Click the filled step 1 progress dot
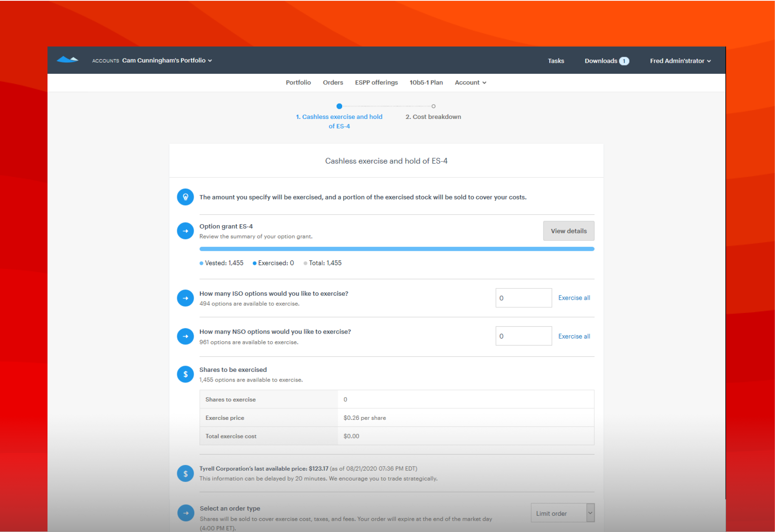The height and width of the screenshot is (532, 775). click(339, 106)
